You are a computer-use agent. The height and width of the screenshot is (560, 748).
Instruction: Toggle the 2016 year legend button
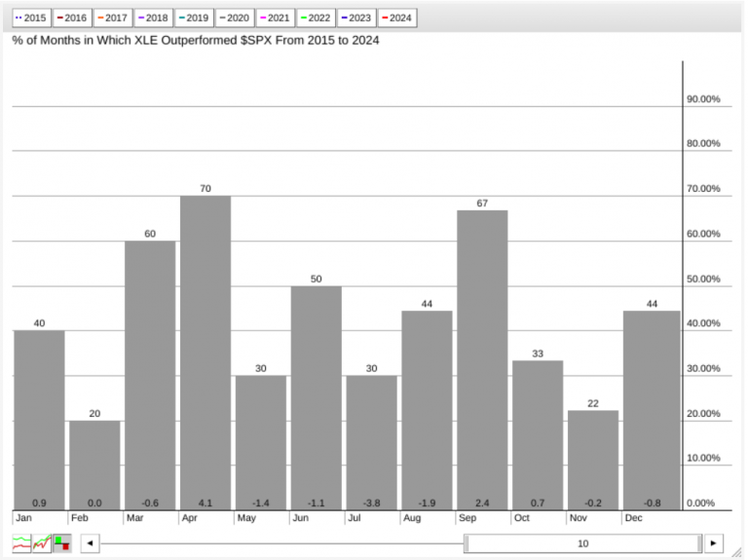pyautogui.click(x=72, y=19)
